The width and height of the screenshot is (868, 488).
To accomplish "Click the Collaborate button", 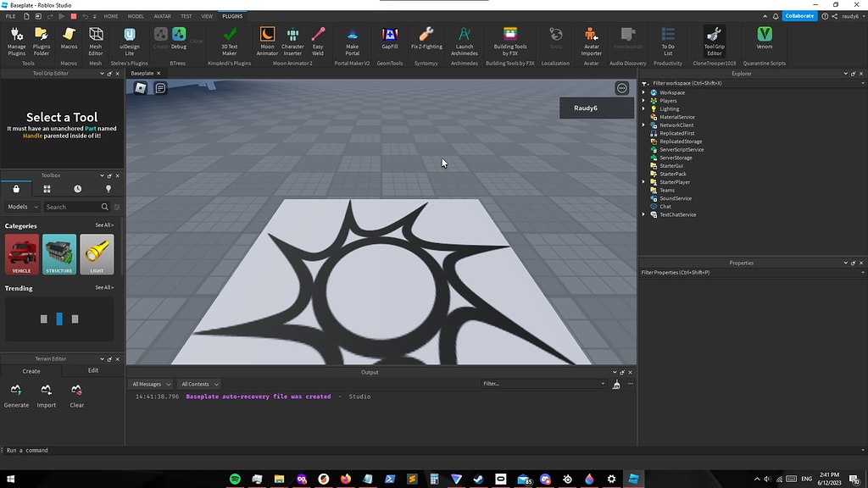I will click(798, 15).
